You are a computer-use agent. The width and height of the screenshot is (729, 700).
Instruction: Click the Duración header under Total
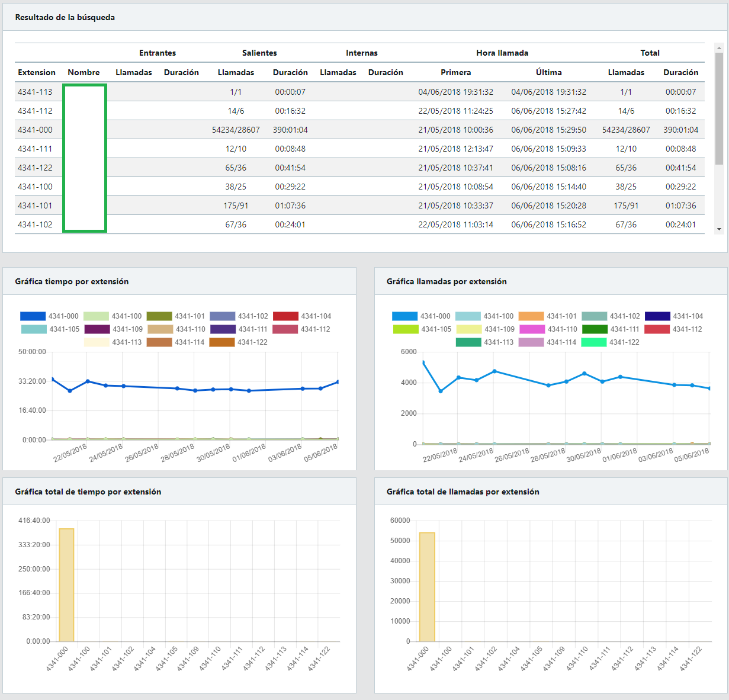coord(680,72)
